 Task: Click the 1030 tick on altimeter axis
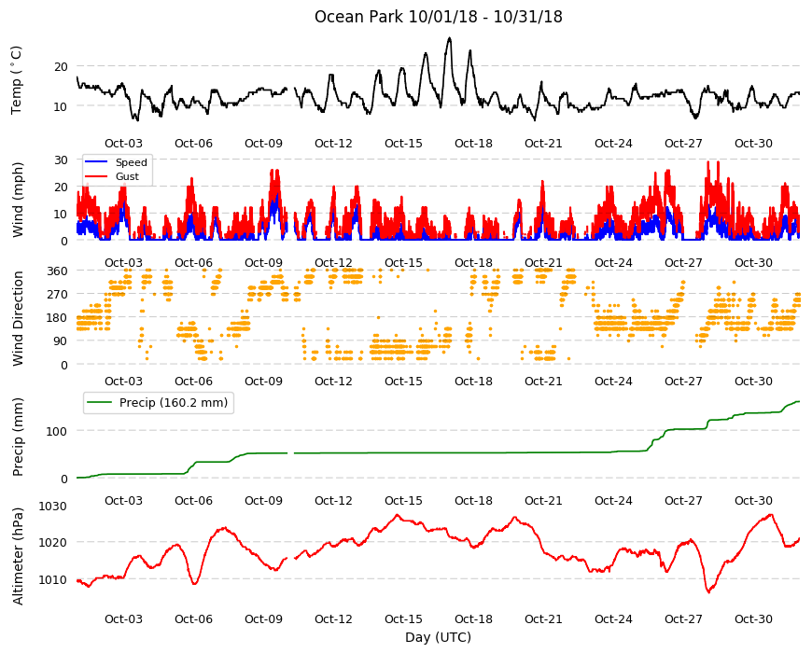pos(53,506)
